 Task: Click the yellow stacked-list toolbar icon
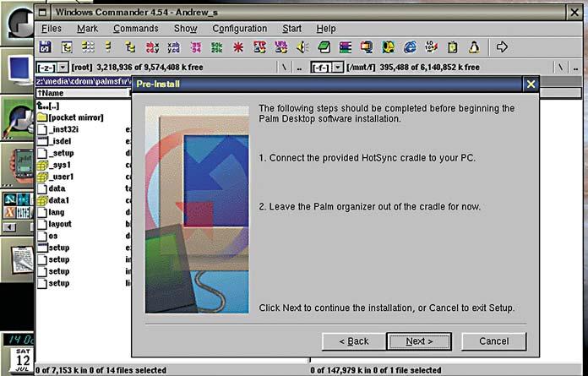point(109,47)
